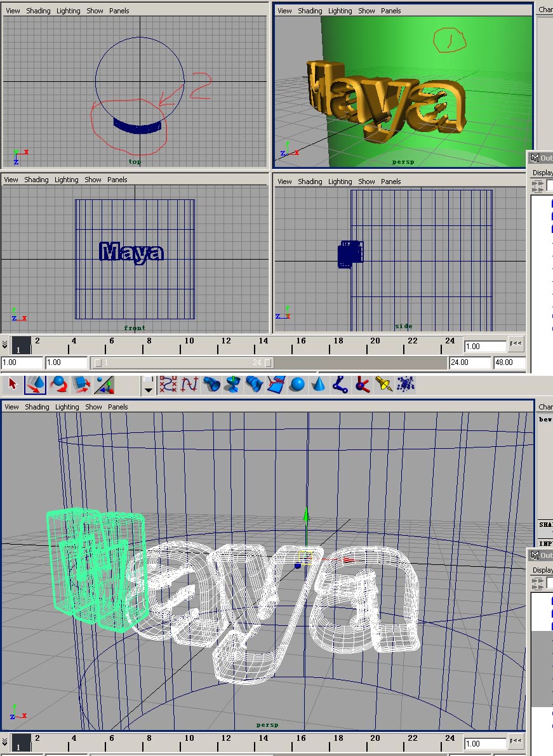
Task: Grab the range slider left handle
Action: click(98, 362)
